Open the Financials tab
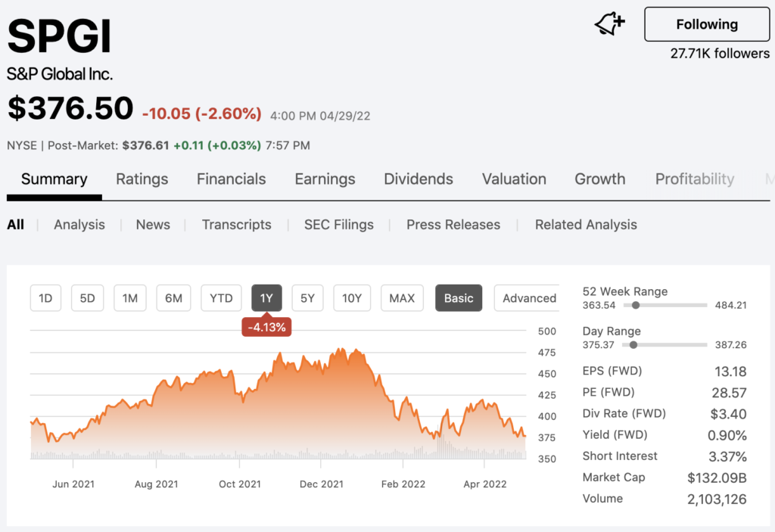 pyautogui.click(x=232, y=179)
